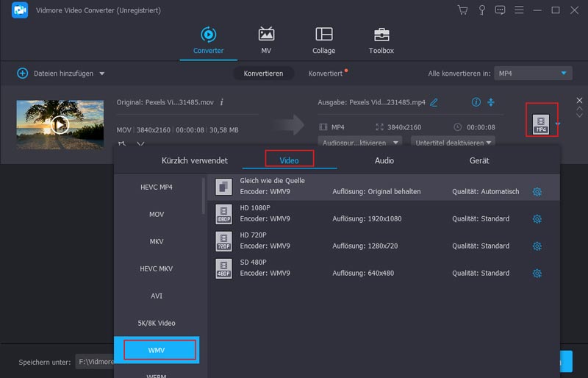
Task: Open the feedback chat bubble icon
Action: 501,10
